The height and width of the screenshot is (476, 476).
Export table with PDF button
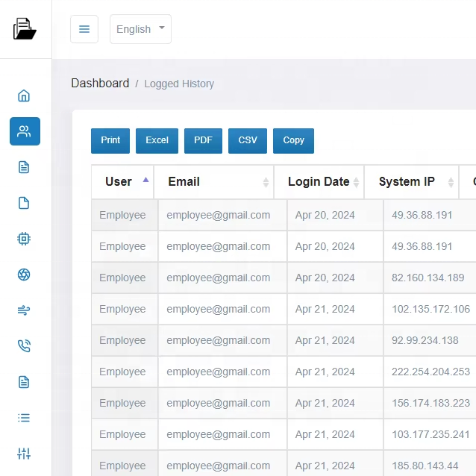pyautogui.click(x=203, y=141)
